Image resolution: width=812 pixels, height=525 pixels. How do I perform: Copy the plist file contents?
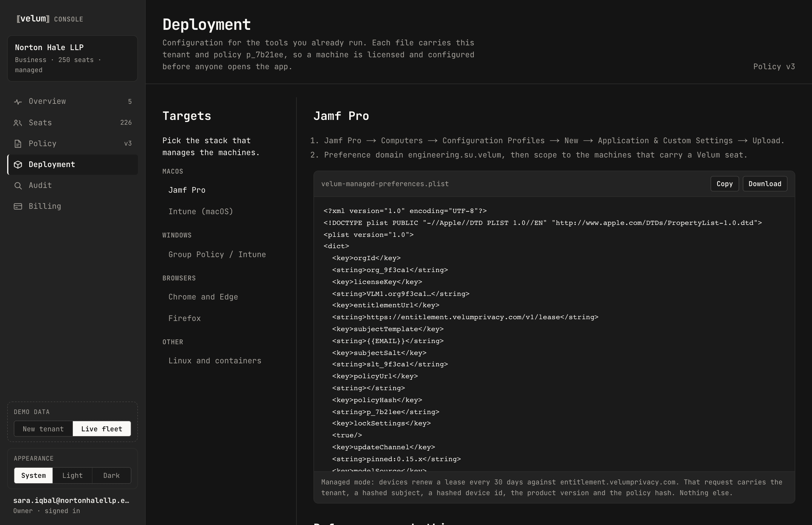click(725, 184)
